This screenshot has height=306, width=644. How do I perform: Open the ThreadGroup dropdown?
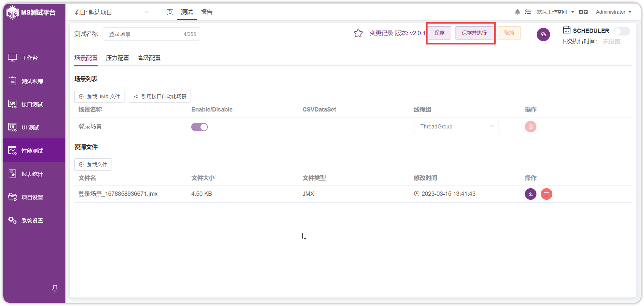[456, 126]
